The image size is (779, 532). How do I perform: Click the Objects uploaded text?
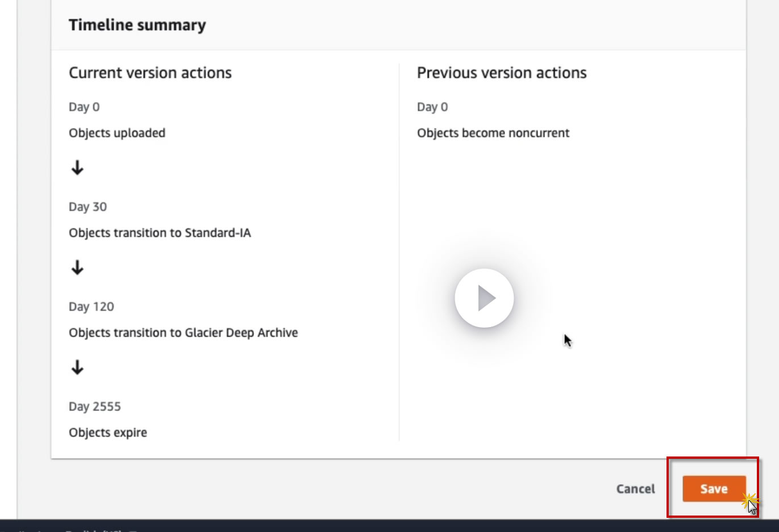click(x=117, y=133)
